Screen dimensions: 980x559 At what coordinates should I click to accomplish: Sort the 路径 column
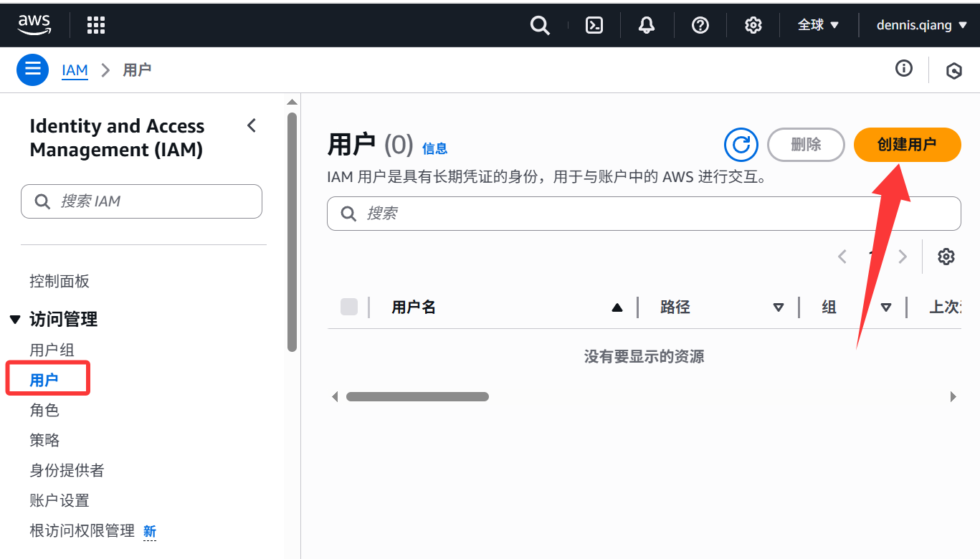(779, 307)
